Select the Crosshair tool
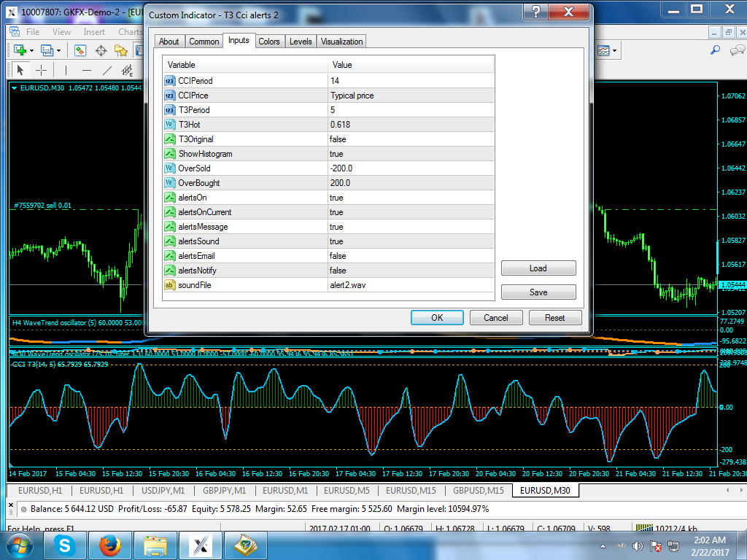The image size is (747, 560). [x=42, y=71]
